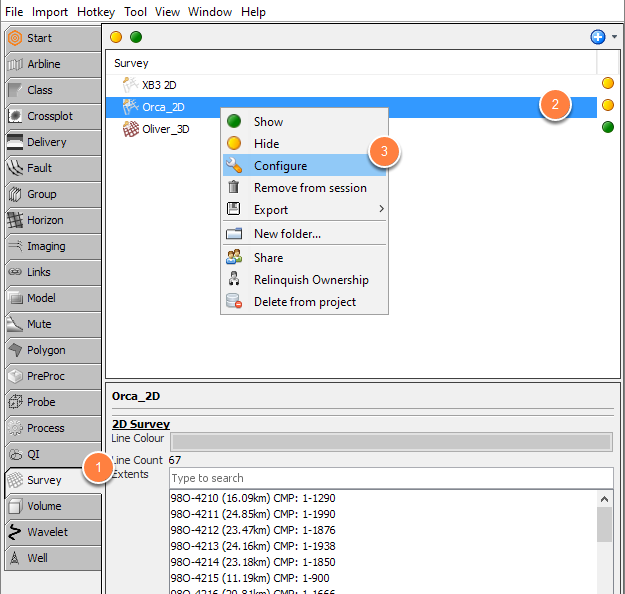Choose Hide from the context menu
625x594 pixels.
click(x=304, y=144)
